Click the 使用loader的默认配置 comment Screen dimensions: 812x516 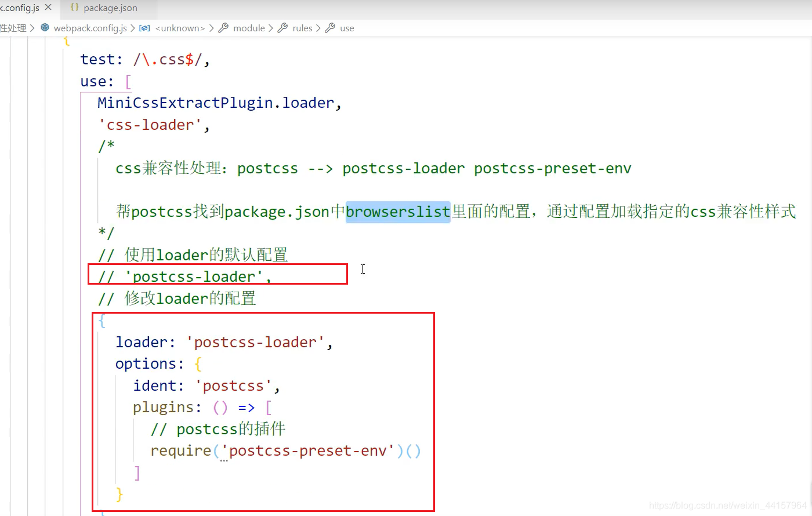click(193, 255)
